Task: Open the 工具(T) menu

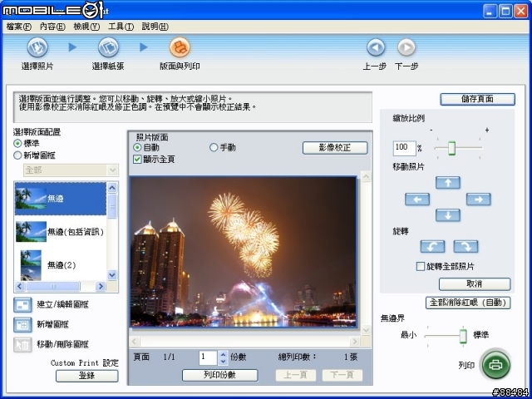Action: tap(121, 27)
